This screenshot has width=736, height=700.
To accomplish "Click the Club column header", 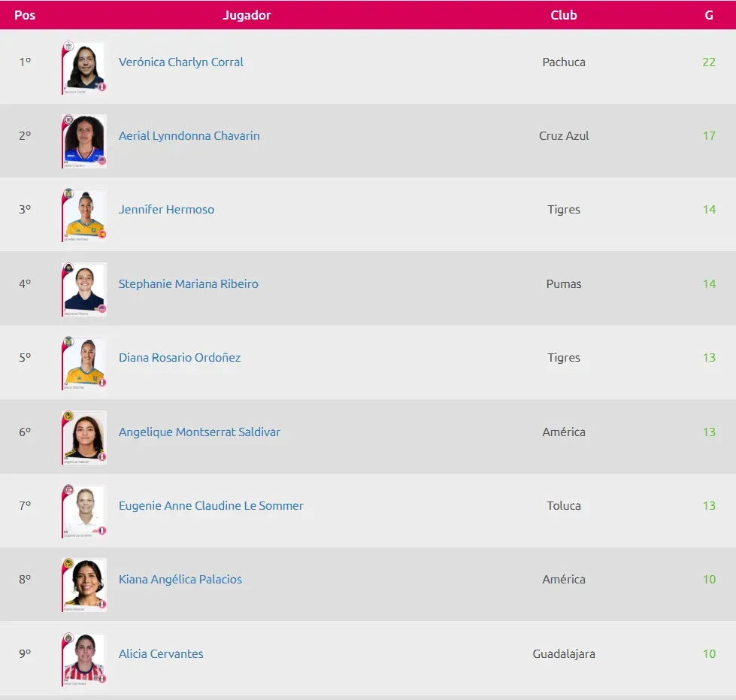I will click(563, 15).
